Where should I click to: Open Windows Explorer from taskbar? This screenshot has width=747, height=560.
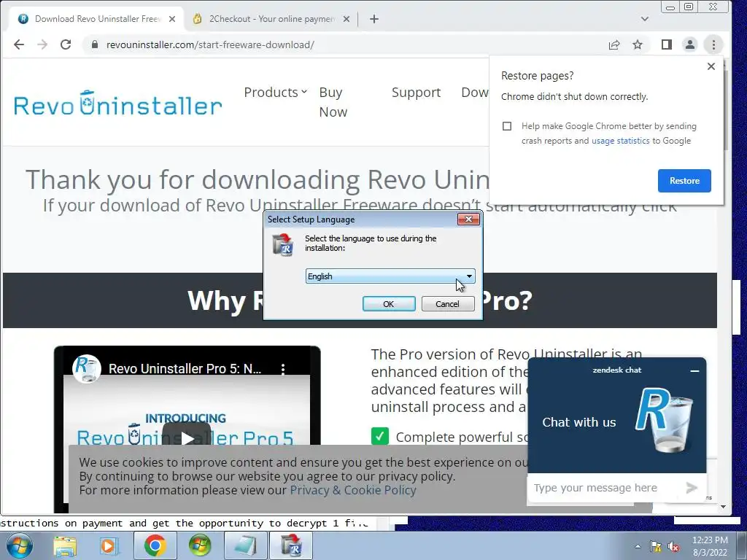click(x=65, y=546)
